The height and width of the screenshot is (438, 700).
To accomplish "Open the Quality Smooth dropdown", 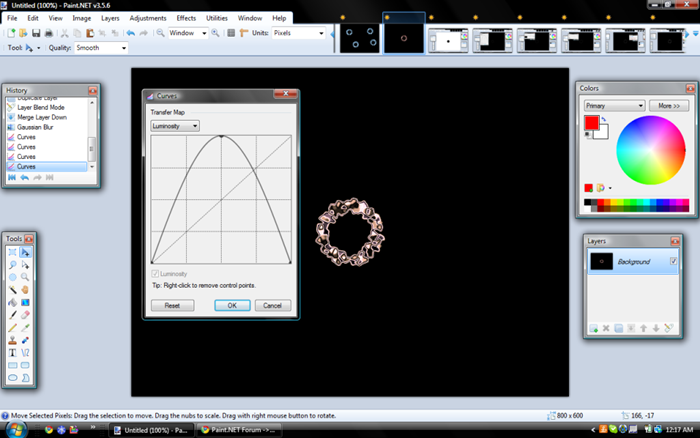I will pos(101,48).
